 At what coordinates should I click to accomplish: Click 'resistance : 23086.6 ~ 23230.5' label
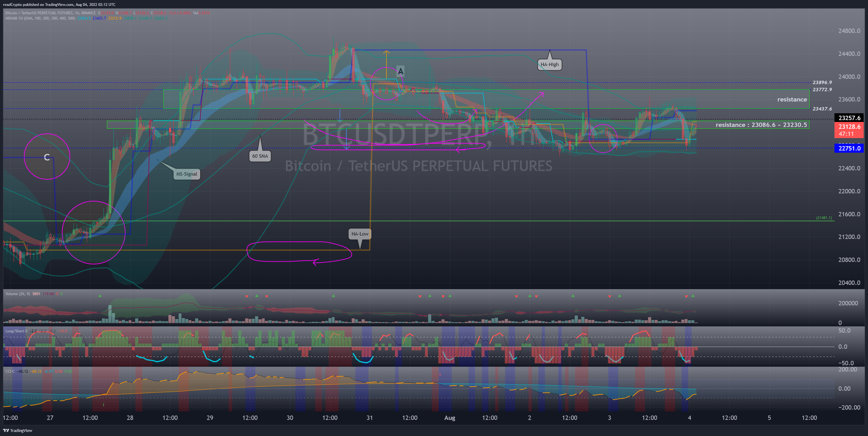761,125
